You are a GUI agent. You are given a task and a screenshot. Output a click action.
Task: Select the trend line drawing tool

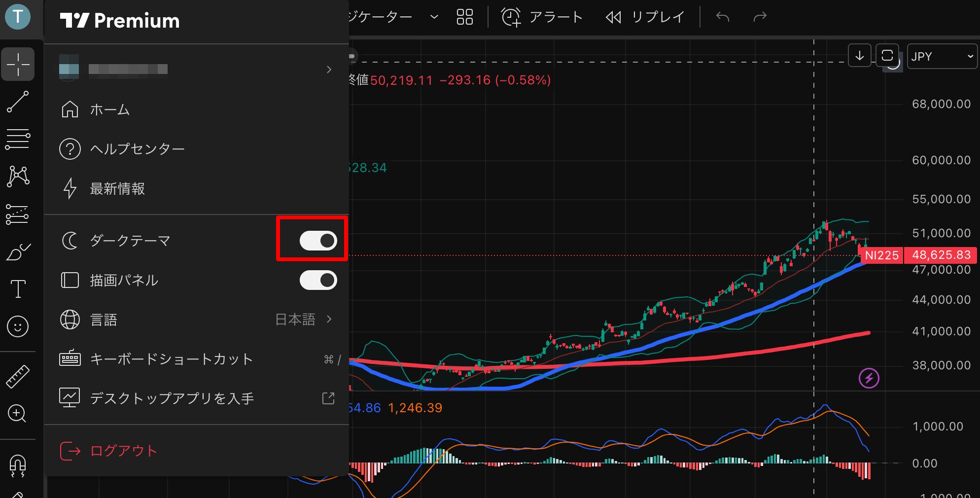pyautogui.click(x=18, y=102)
